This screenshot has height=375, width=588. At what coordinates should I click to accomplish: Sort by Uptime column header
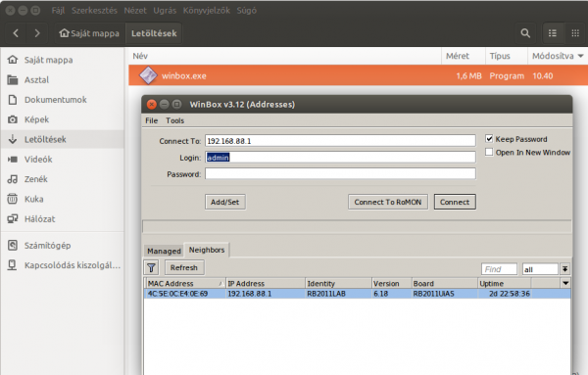click(x=505, y=283)
